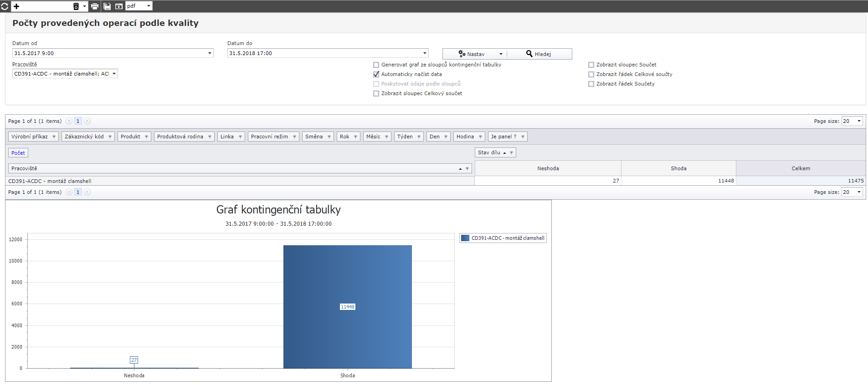Open the Datum od date picker dropdown
Image resolution: width=868 pixels, height=385 pixels.
tap(210, 53)
